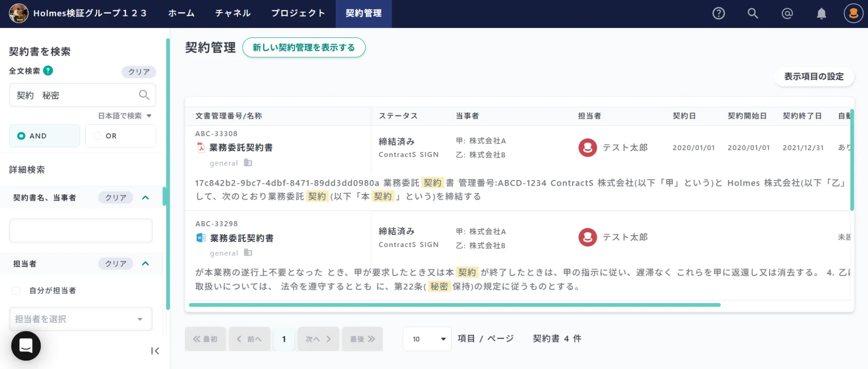Select the AND search condition

pyautogui.click(x=44, y=136)
